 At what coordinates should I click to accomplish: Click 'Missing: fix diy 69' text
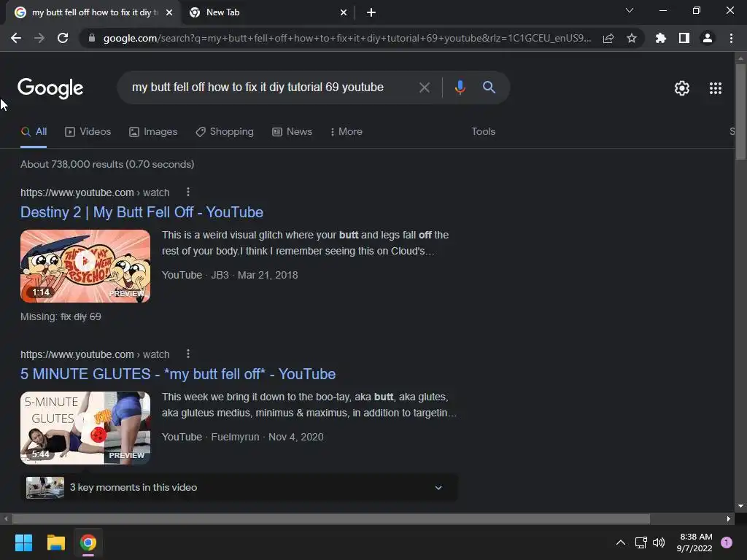[61, 316]
